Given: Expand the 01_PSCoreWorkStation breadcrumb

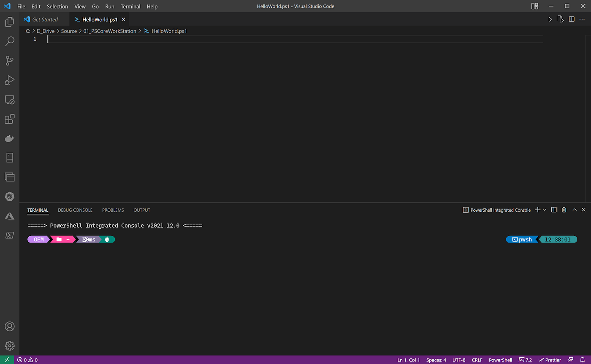Looking at the screenshot, I should point(110,31).
